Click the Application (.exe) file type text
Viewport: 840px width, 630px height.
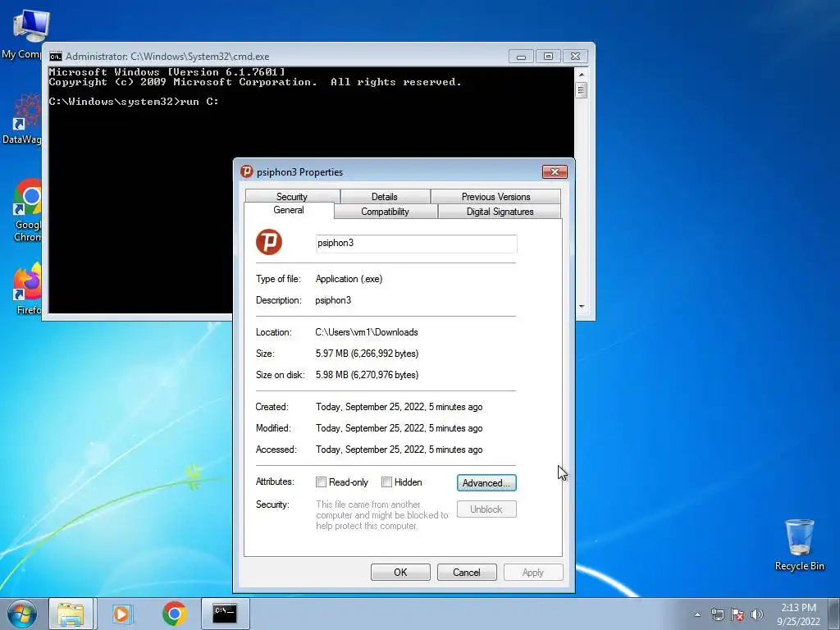click(349, 279)
